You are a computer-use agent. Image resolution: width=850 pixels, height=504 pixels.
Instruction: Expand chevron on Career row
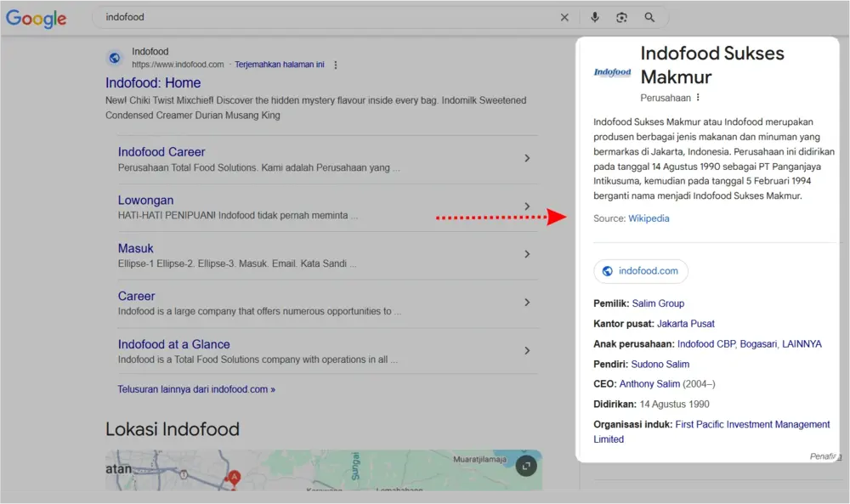coord(527,303)
